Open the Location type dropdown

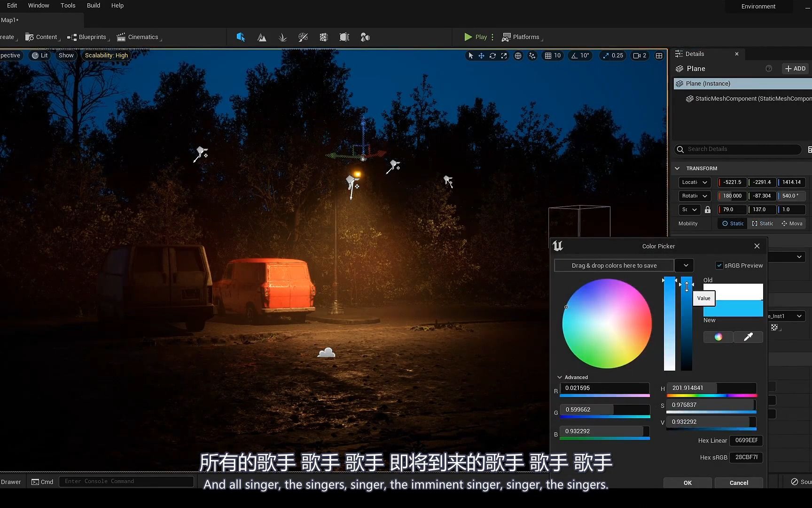click(x=695, y=183)
